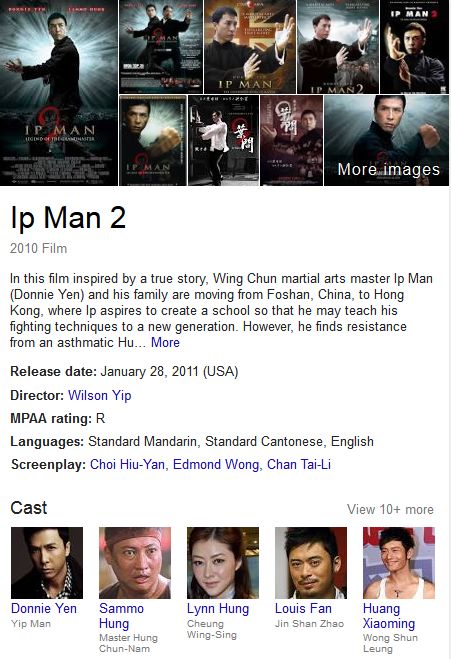Expand cast with View 10+ more
This screenshot has width=451, height=659.
click(x=390, y=509)
